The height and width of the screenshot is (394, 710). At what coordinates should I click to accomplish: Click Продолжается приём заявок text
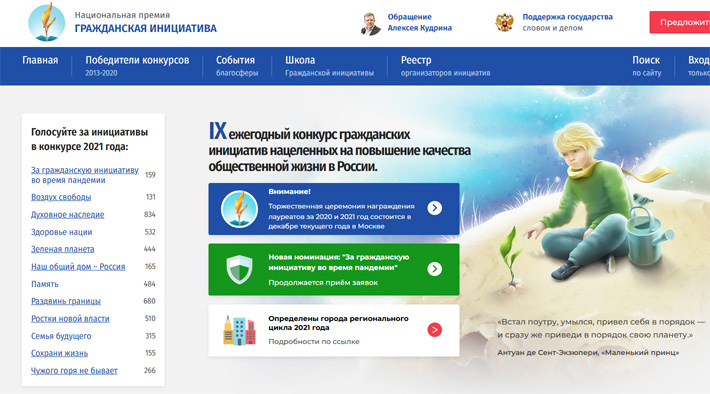pyautogui.click(x=323, y=283)
